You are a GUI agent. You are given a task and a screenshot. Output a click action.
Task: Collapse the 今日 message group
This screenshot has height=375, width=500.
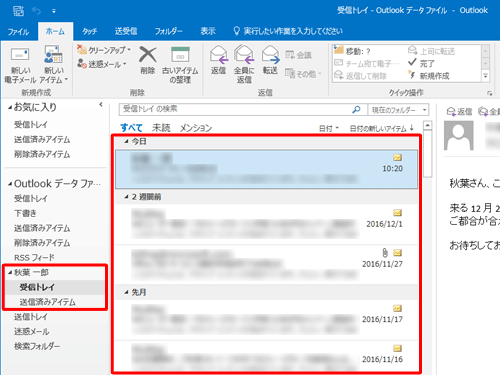click(x=126, y=142)
